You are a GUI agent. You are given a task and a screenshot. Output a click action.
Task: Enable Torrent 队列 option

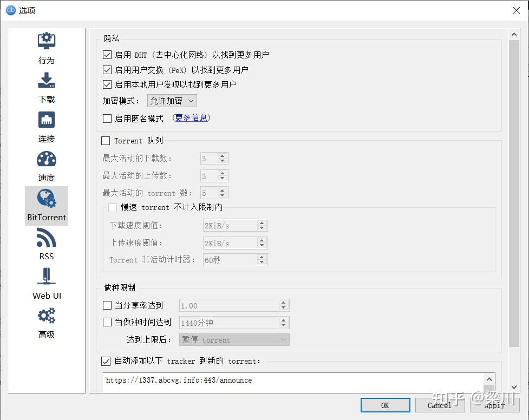(x=106, y=141)
